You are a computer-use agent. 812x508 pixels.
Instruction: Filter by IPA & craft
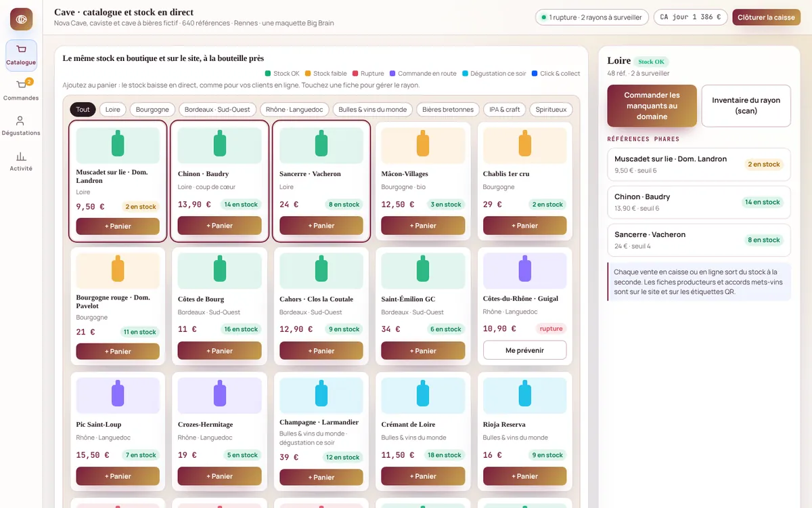pyautogui.click(x=505, y=109)
